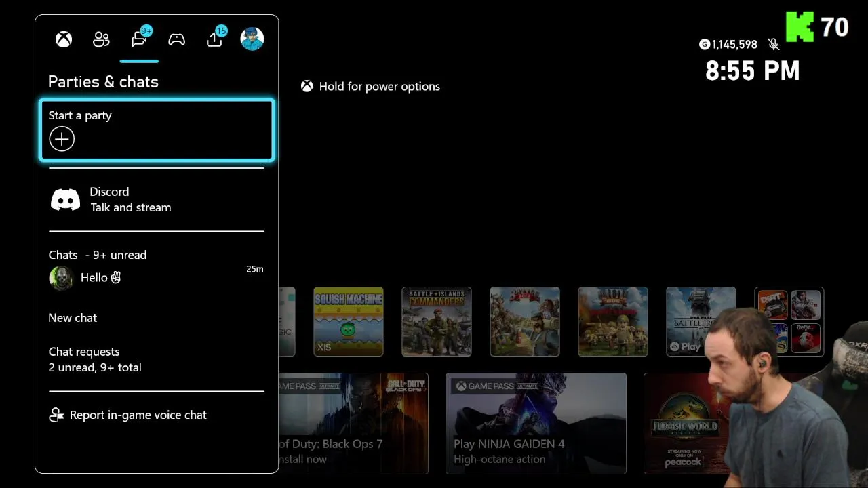Open the Squish Machine game tile
Image resolution: width=868 pixels, height=488 pixels.
(349, 321)
